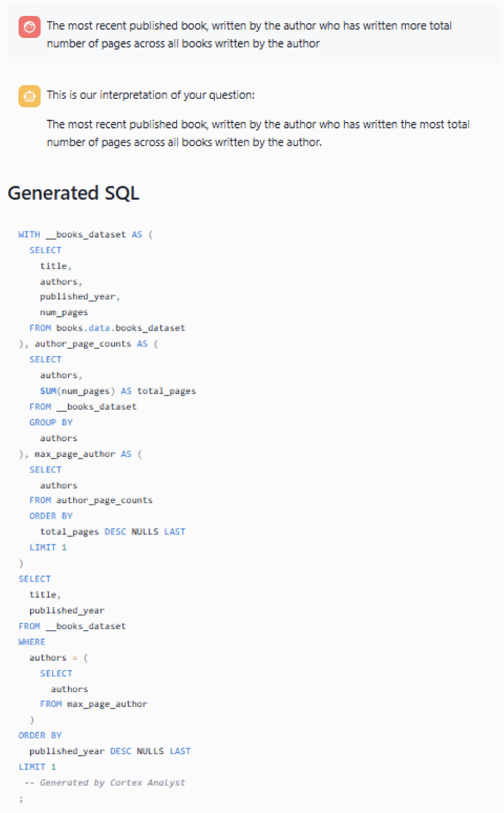The width and height of the screenshot is (504, 813).
Task: Click the 'total_pages DESC NULLS LAST' line
Action: pyautogui.click(x=112, y=532)
